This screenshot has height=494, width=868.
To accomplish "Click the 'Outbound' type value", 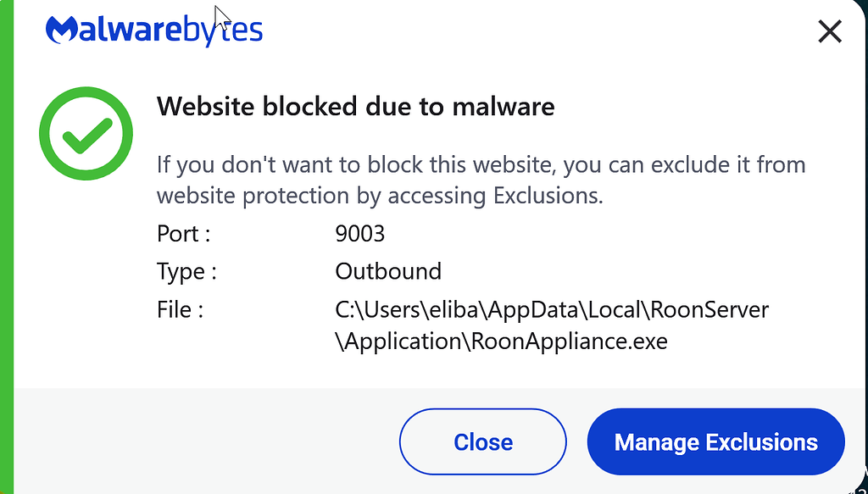I will 388,271.
